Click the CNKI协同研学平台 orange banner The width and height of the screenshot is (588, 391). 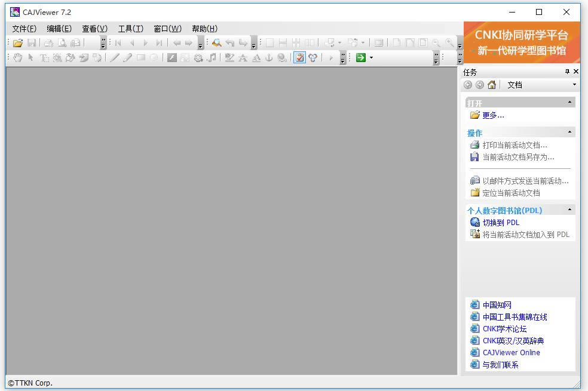[522, 42]
